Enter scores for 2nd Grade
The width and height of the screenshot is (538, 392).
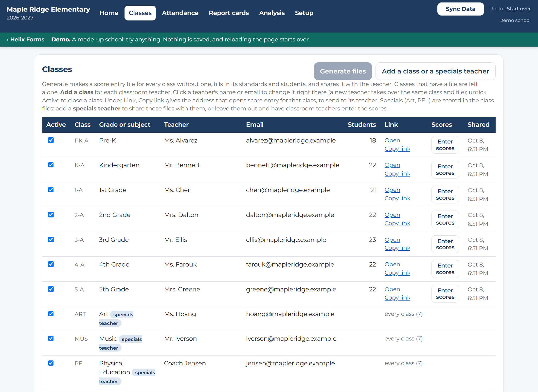click(445, 219)
